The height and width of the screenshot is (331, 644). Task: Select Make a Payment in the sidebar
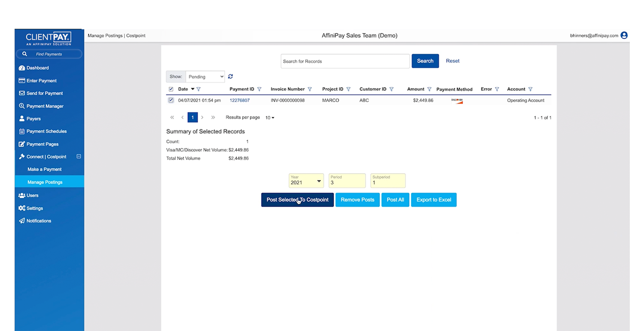[x=45, y=169]
